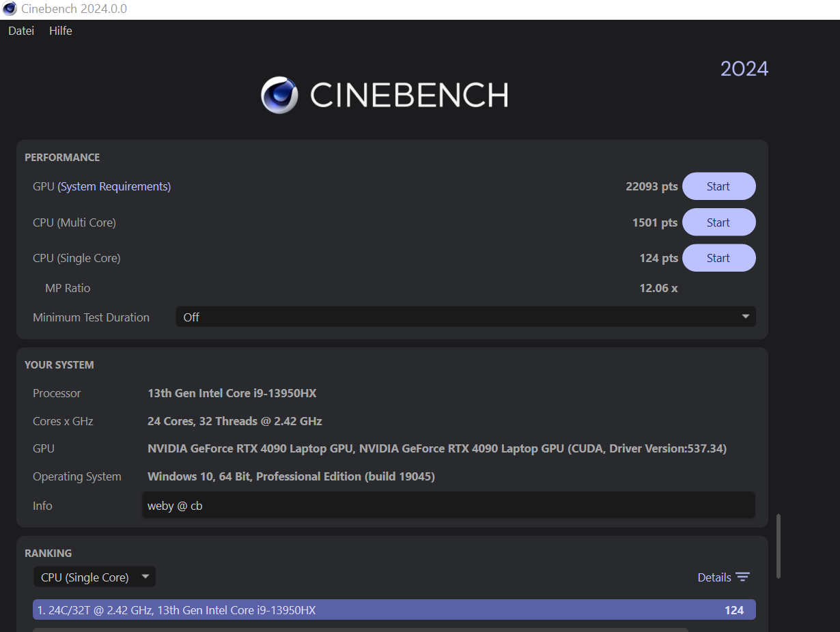Click the Windows 10 operating system text
The image size is (840, 632).
[x=291, y=476]
